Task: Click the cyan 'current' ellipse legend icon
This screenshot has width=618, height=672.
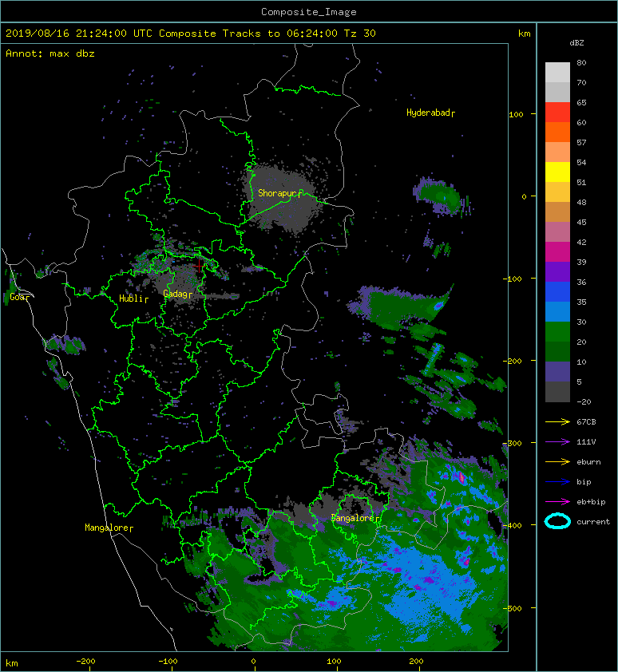Action: point(557,521)
